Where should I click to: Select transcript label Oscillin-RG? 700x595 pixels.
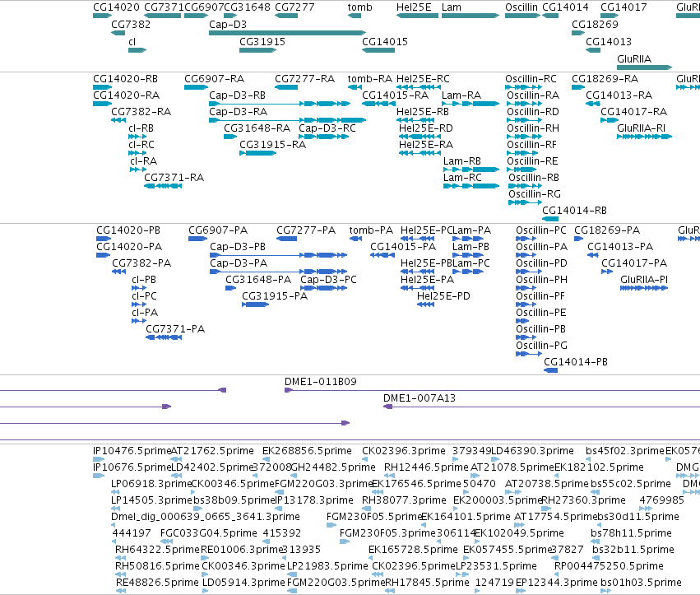(535, 194)
